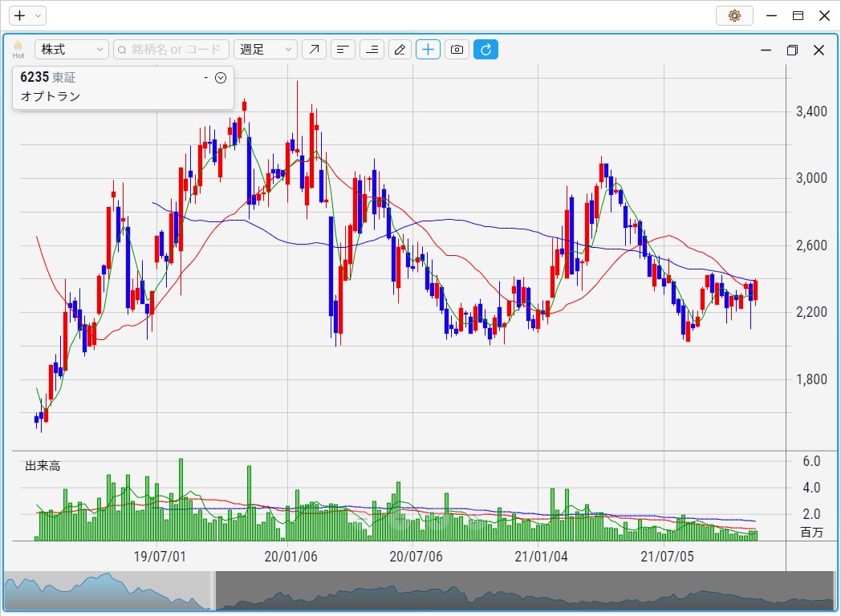Open the 株式 asset type dropdown
The height and width of the screenshot is (616, 841).
coord(72,49)
